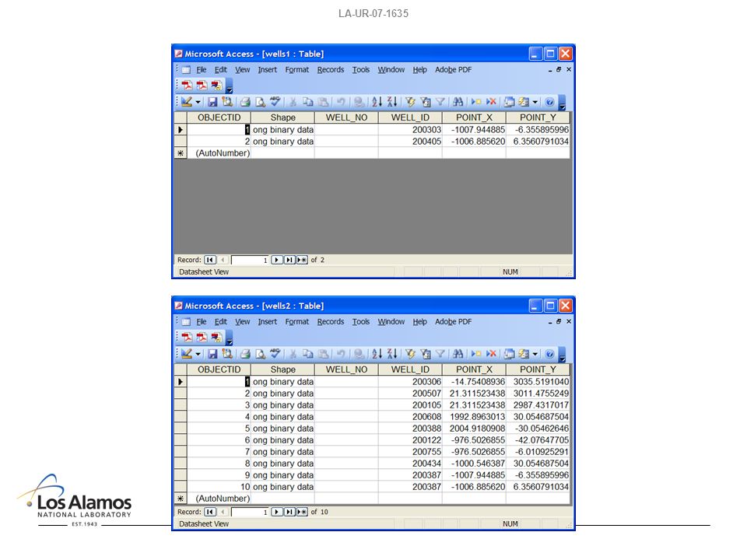The width and height of the screenshot is (747, 560).
Task: Filter By Selection in wells2 toolbar
Action: [410, 354]
